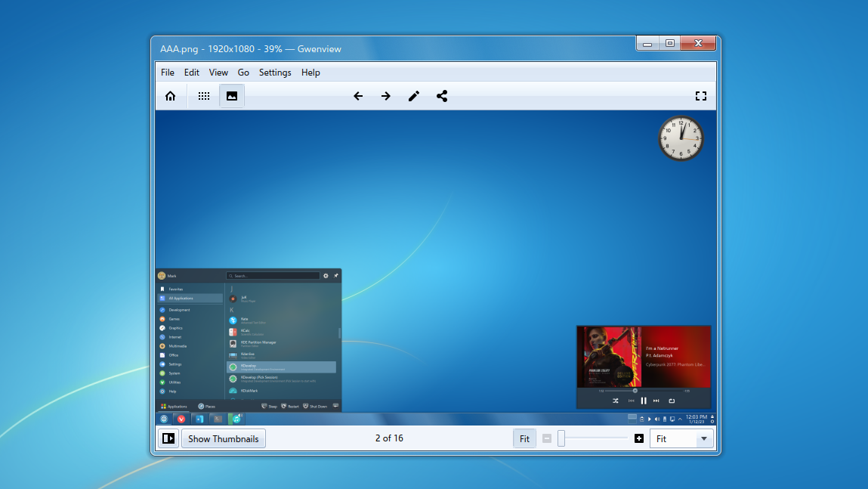Go to next image arrow
This screenshot has height=489, width=868.
(386, 96)
